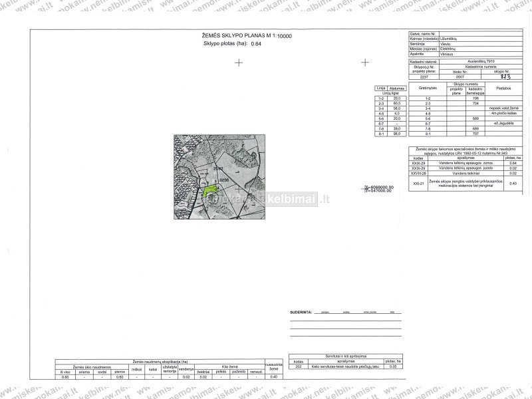Screen dimensions: 532x399
Task: Select distance "98,0" for line 8-1
Action: (397, 134)
